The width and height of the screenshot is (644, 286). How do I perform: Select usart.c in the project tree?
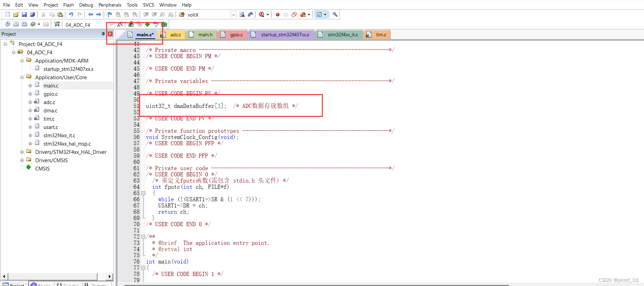pyautogui.click(x=51, y=127)
